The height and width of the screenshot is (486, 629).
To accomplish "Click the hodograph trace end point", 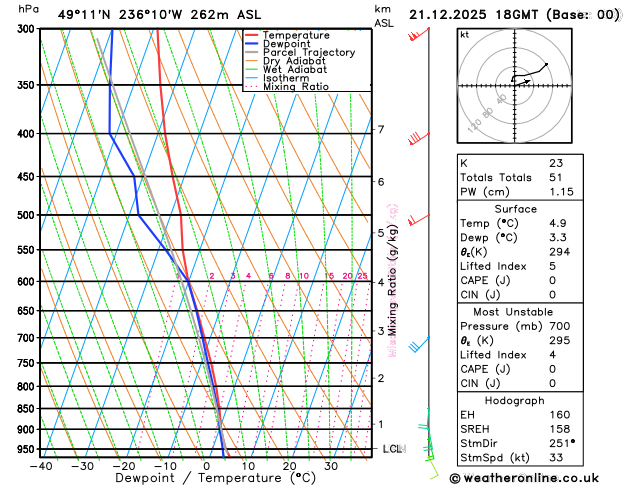I will click(x=546, y=64).
